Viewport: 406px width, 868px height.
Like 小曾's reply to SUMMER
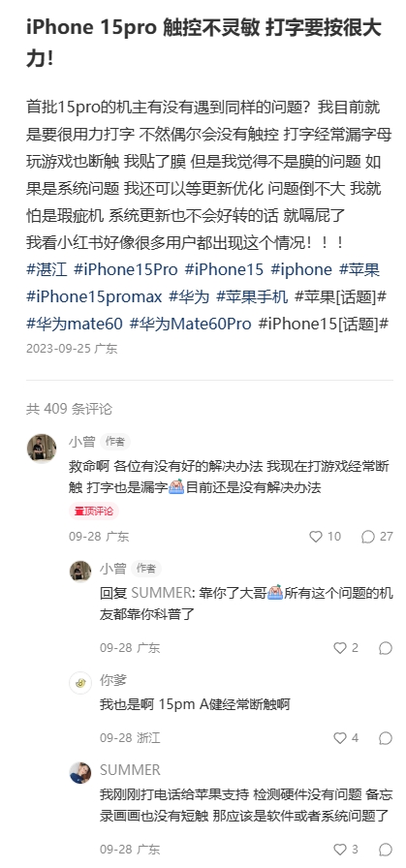point(340,648)
